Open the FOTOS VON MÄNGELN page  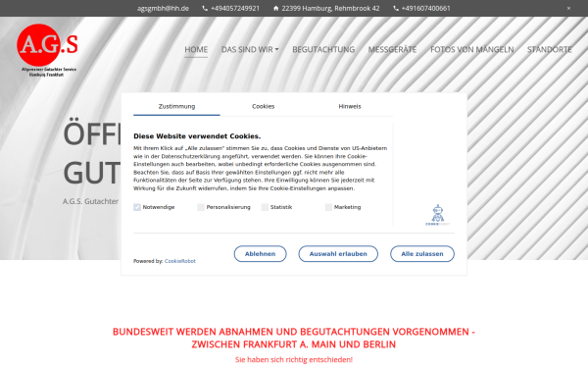(x=471, y=50)
